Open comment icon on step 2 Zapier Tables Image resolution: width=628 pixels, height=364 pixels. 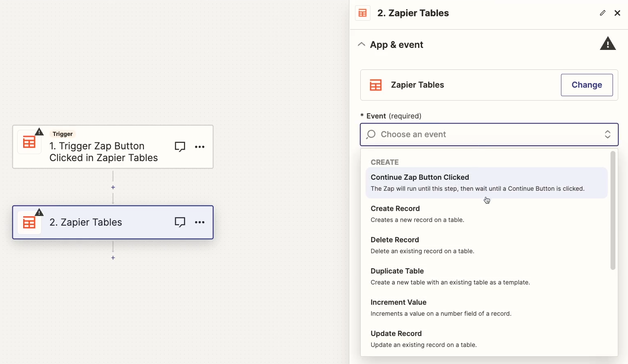coord(180,222)
